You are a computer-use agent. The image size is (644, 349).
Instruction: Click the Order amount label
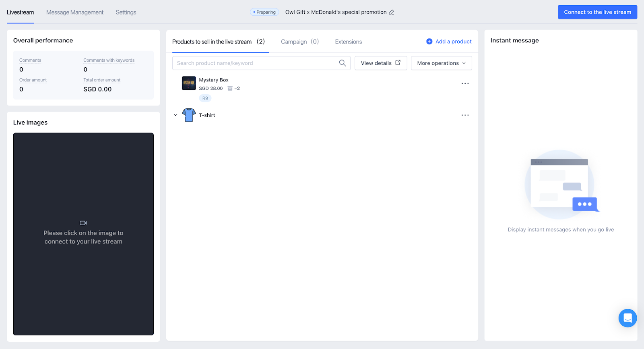click(33, 80)
